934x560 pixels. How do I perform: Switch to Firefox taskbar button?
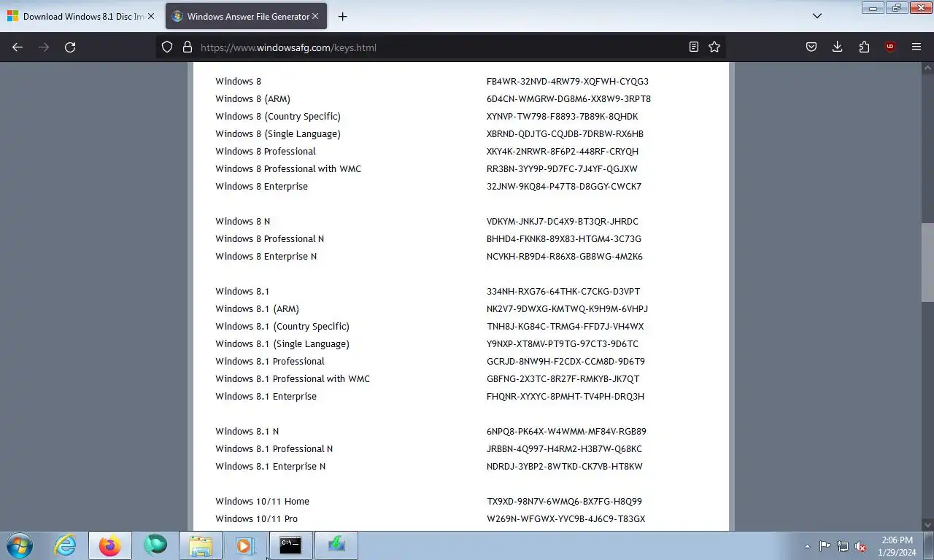[110, 545]
